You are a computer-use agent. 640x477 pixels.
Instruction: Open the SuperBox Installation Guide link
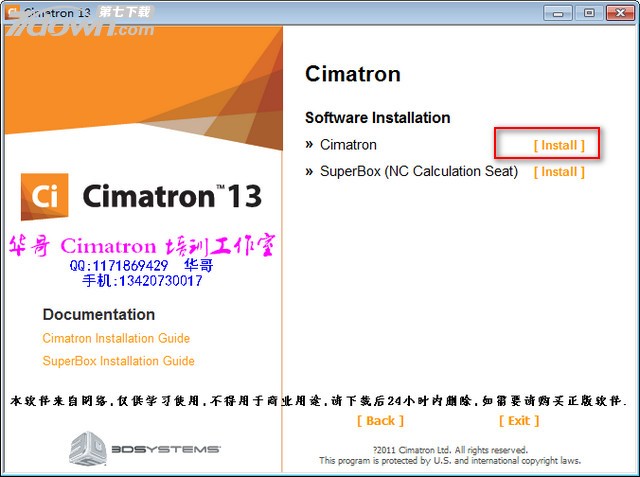point(118,361)
